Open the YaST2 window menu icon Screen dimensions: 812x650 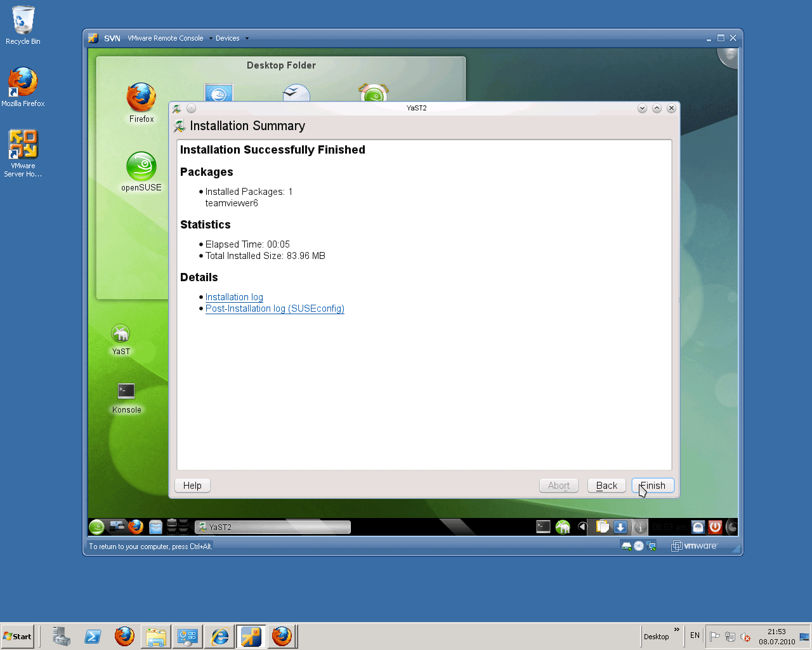(176, 109)
